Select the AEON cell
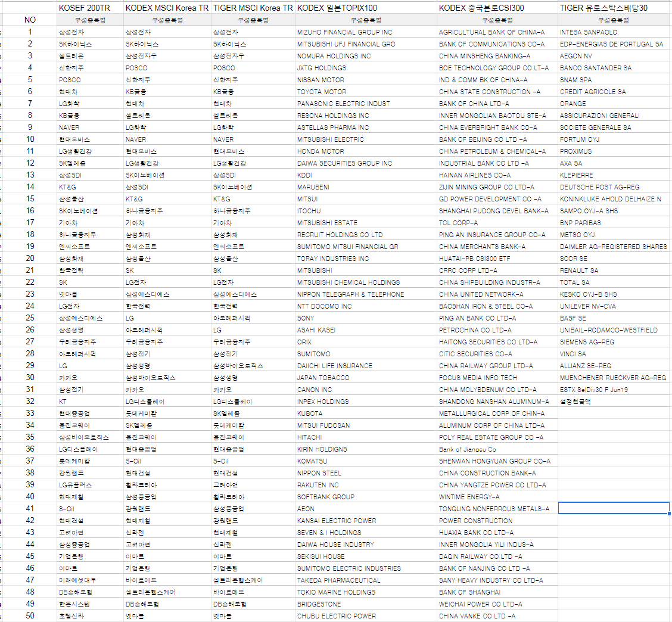This screenshot has height=622, width=672. 366,508
